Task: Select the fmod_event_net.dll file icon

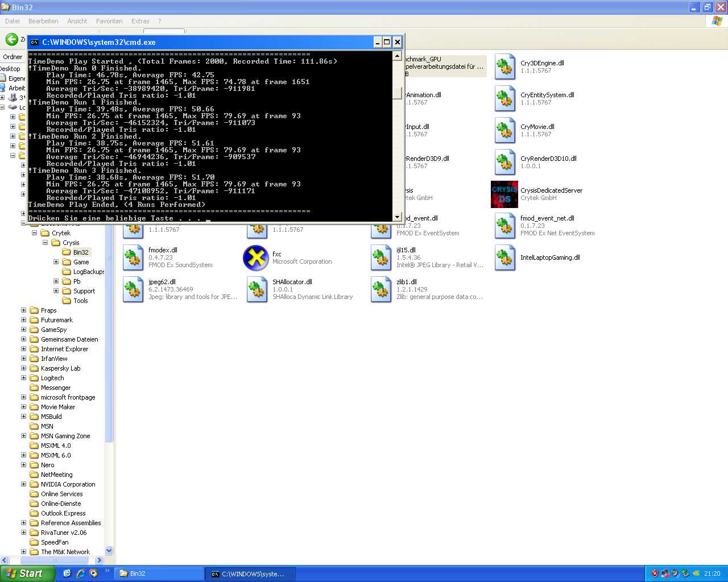Action: 505,226
